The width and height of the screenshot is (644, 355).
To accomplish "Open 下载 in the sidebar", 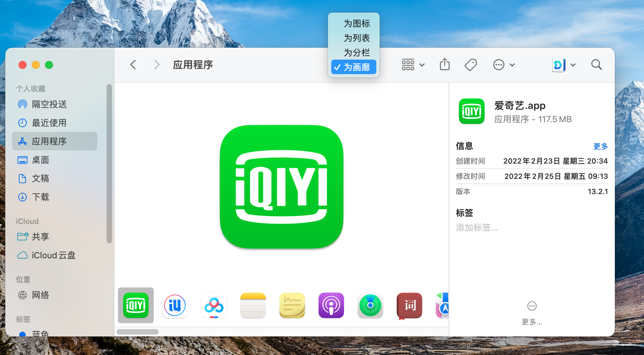I will pos(55,197).
